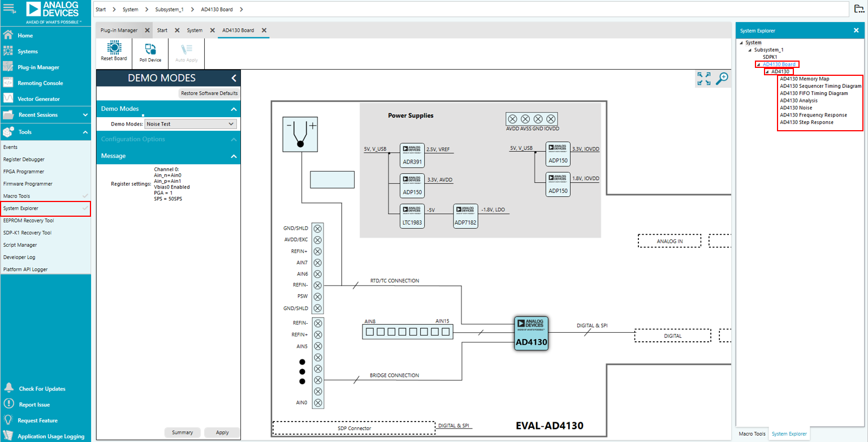Click the Remoting Console icon

(8, 83)
